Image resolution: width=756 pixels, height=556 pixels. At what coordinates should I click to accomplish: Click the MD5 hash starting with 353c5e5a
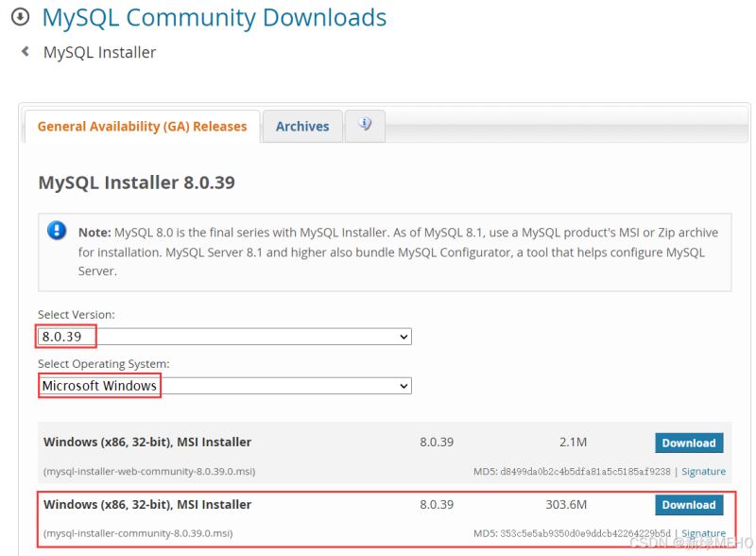click(x=585, y=533)
